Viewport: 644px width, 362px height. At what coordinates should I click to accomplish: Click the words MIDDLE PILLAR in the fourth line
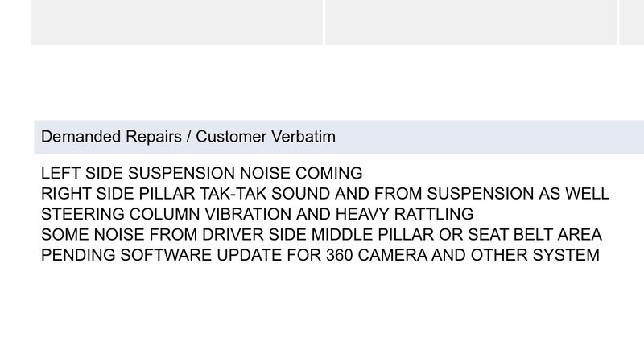pyautogui.click(x=373, y=235)
